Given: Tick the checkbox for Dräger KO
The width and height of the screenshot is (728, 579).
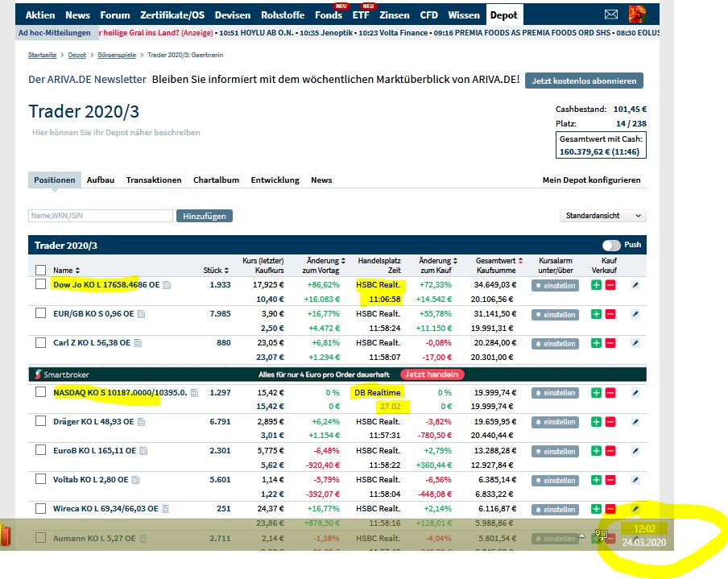Looking at the screenshot, I should point(41,420).
